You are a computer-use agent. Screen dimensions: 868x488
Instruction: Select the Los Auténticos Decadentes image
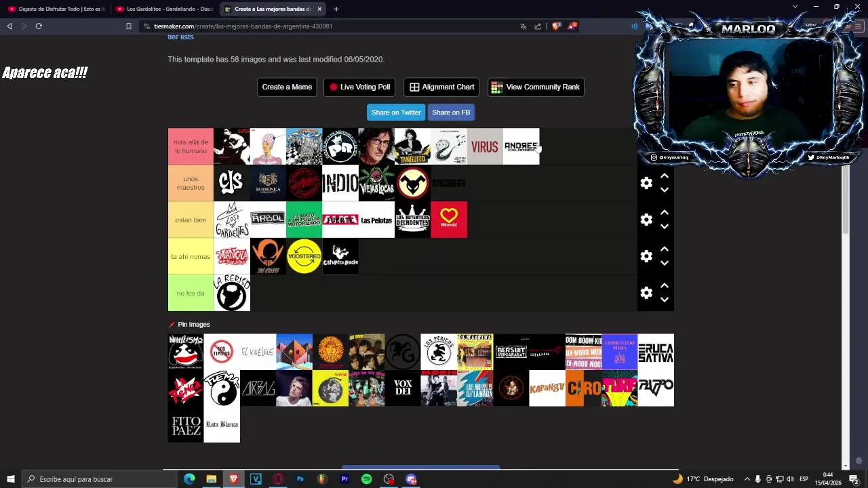412,220
